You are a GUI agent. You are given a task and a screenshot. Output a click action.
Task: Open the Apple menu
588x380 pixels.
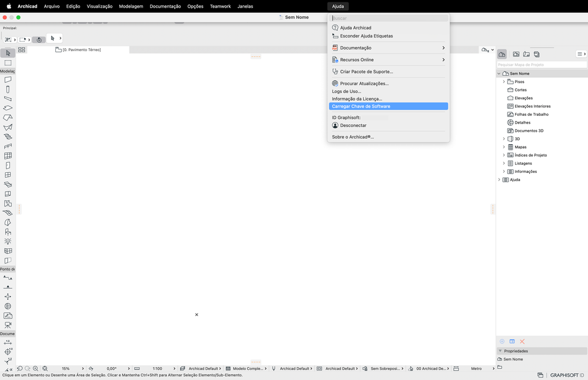tap(9, 6)
